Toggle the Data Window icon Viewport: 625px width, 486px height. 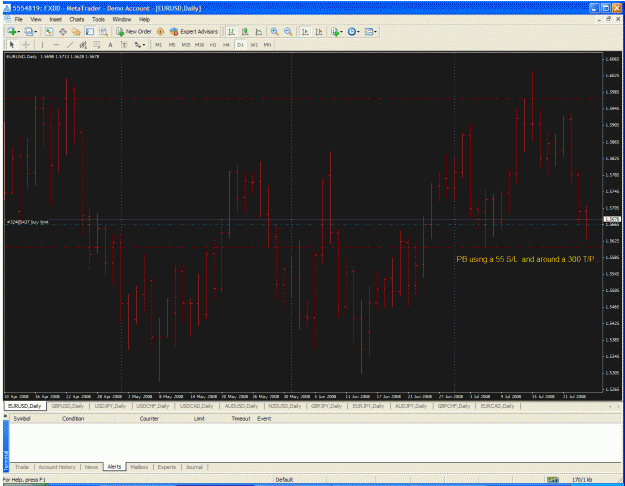(x=63, y=31)
